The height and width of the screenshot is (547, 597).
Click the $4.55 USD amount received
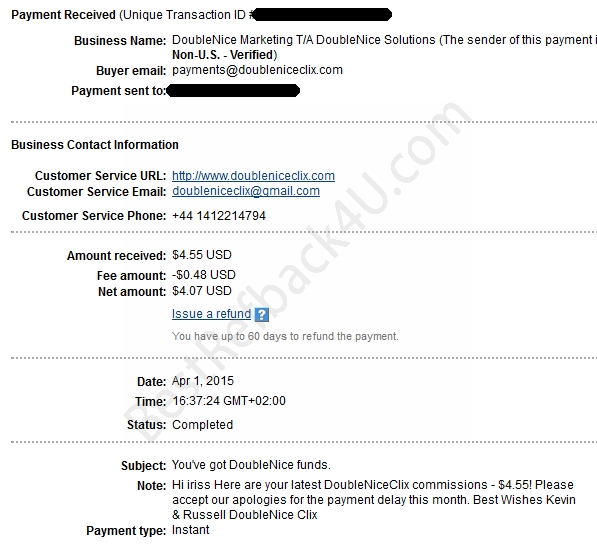[202, 255]
